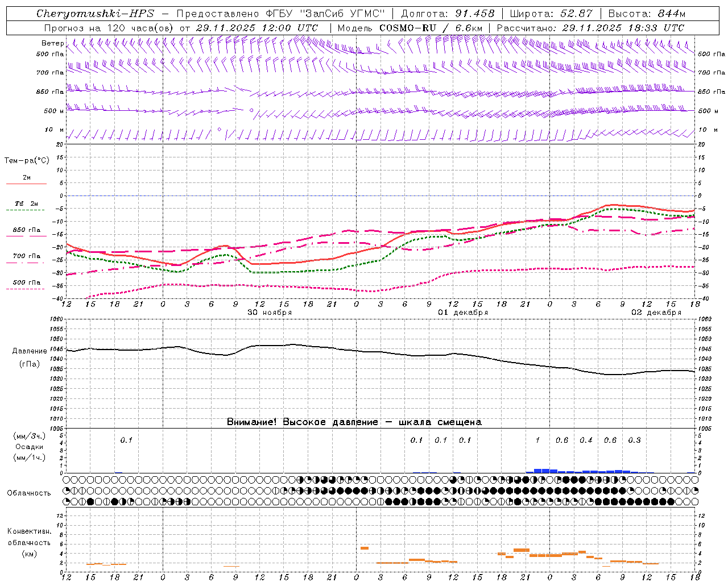Click the '0.4' three-hour precipitation value

(586, 440)
